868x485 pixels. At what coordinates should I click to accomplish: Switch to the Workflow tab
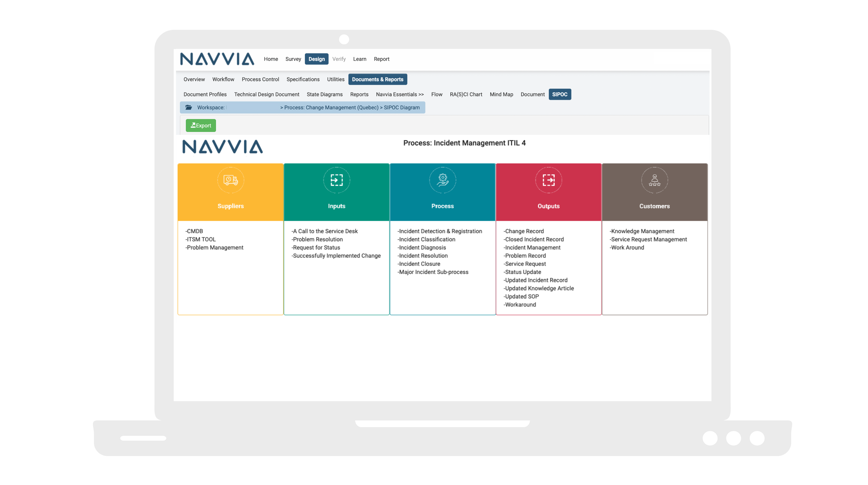(223, 79)
